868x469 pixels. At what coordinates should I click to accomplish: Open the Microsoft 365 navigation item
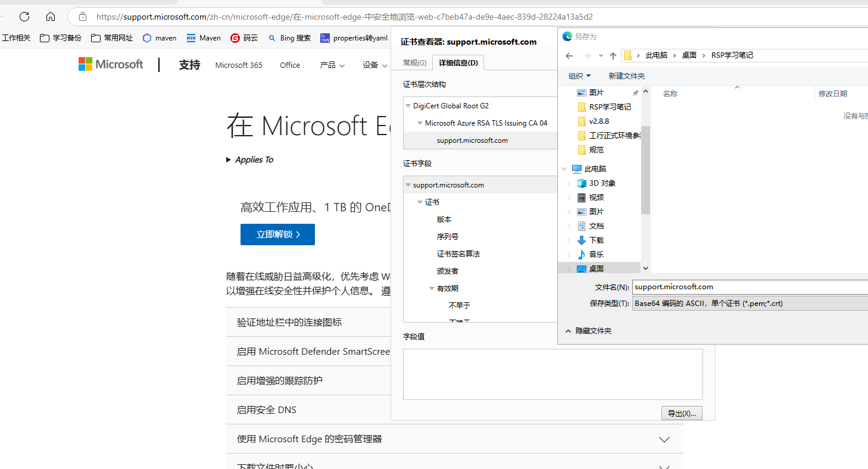[239, 65]
